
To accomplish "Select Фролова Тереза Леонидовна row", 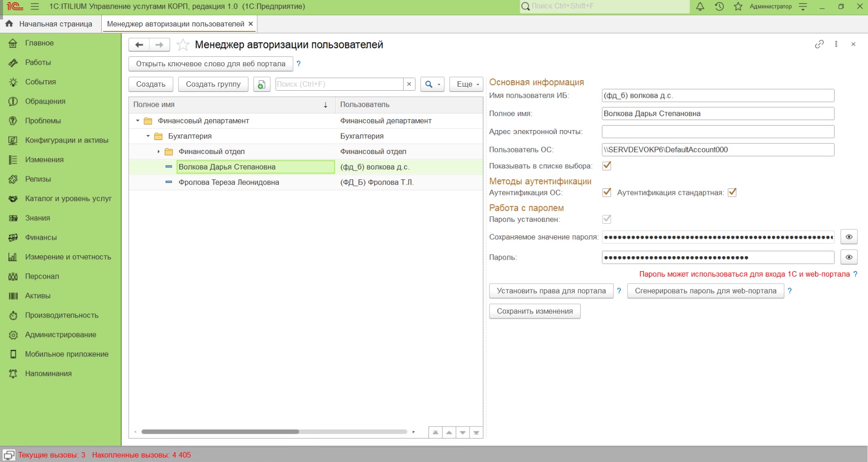I will point(306,182).
